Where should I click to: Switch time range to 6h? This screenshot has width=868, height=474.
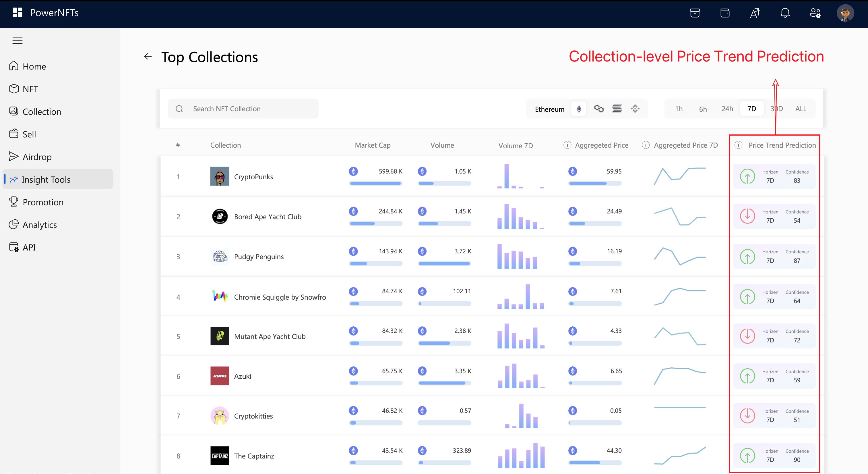(703, 109)
